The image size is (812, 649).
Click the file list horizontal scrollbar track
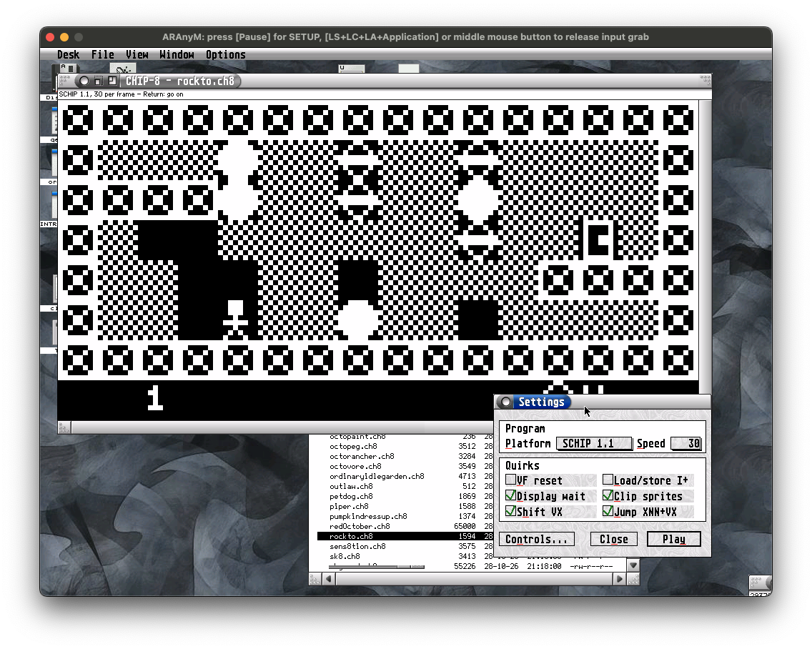(x=474, y=579)
